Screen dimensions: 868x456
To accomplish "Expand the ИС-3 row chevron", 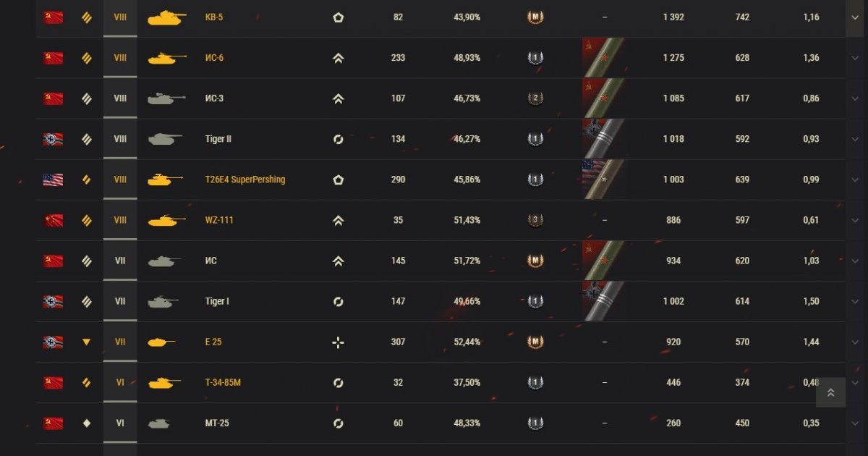I will 855,98.
